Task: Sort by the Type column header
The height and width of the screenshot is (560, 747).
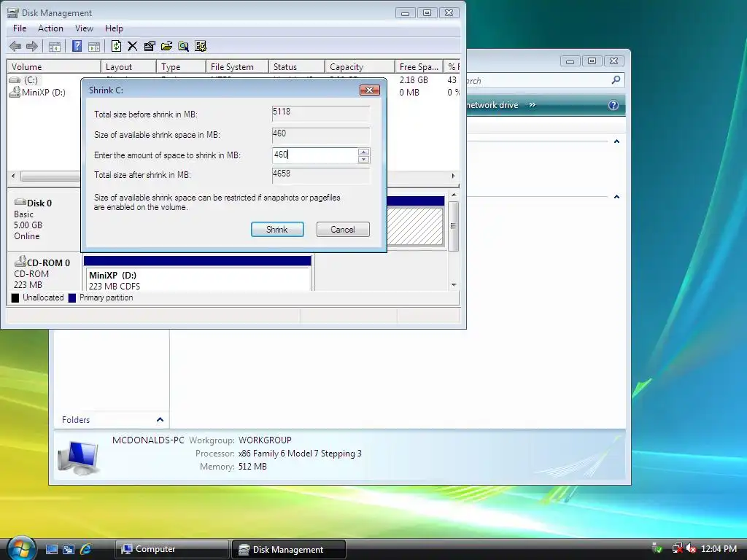Action: pyautogui.click(x=181, y=66)
